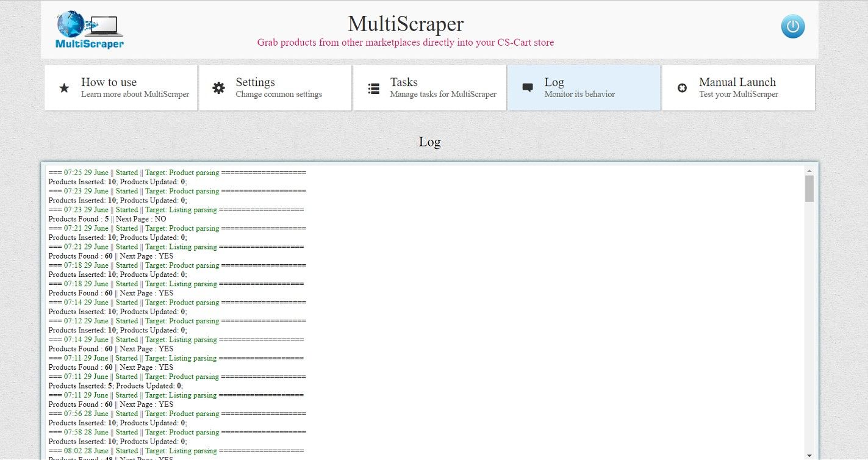The height and width of the screenshot is (460, 868).
Task: Click the Log section heading
Action: tap(429, 142)
